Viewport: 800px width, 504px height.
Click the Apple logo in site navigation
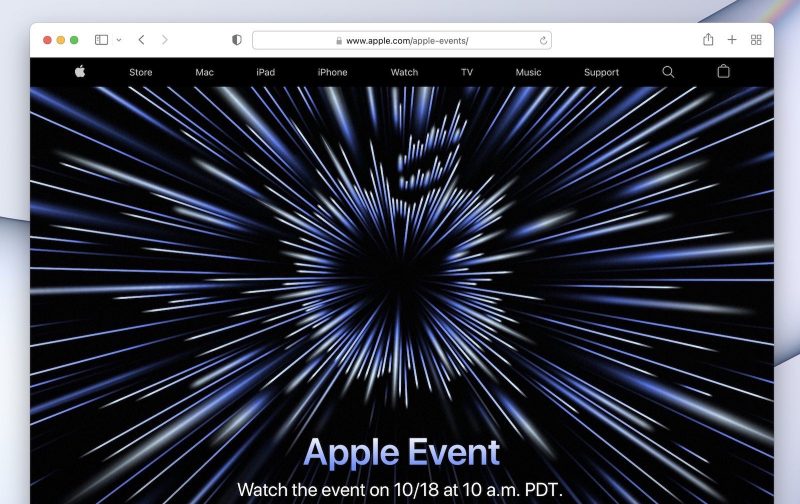80,71
